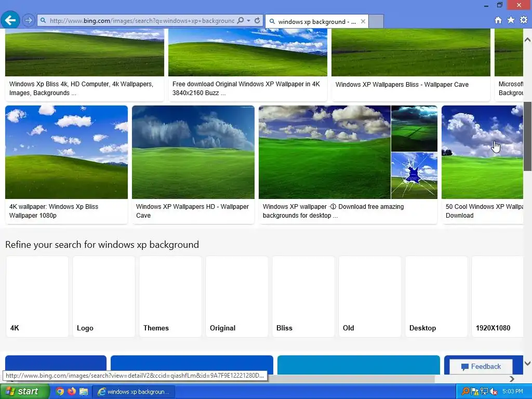This screenshot has width=532, height=399.
Task: Open the large 'Windows XP wallpaper' collage image
Action: click(325, 152)
